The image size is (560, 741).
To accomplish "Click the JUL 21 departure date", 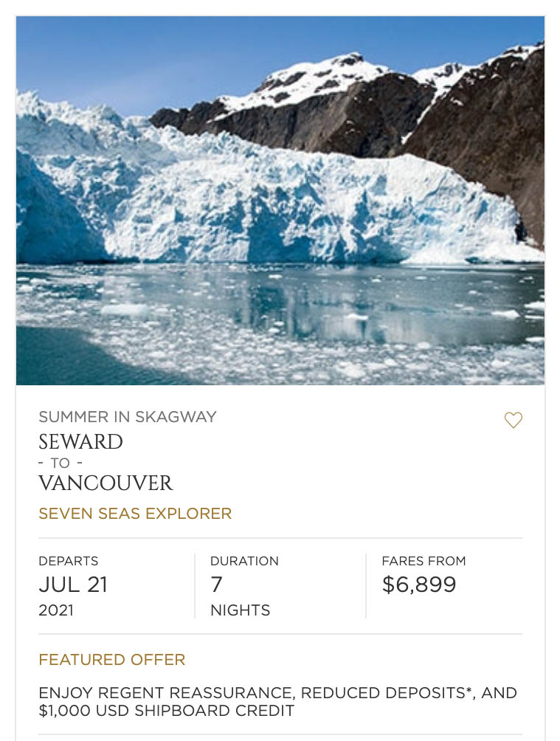I will tap(73, 585).
